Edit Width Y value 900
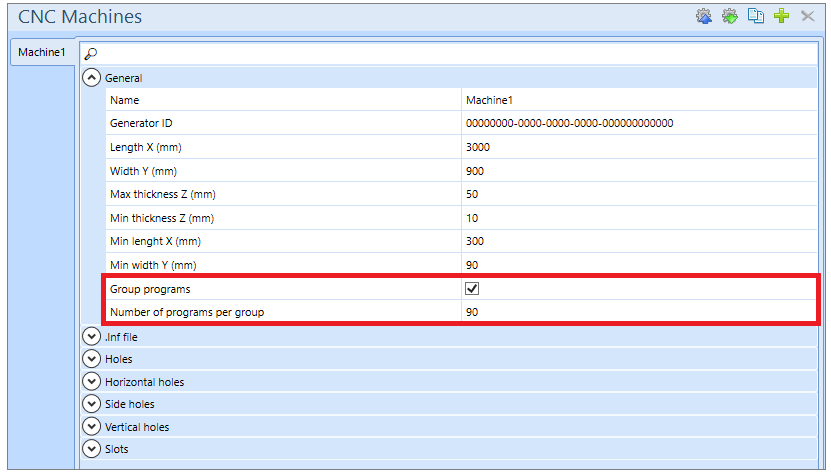This screenshot has width=831, height=475. tap(639, 171)
